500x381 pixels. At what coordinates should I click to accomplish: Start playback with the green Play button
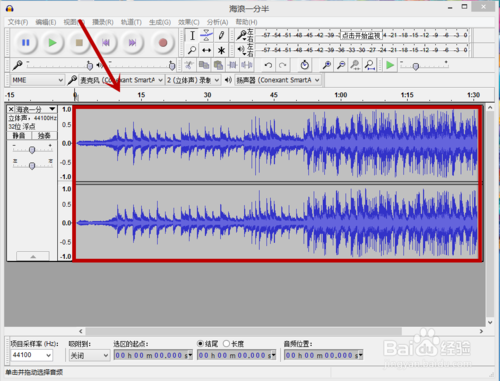point(52,43)
